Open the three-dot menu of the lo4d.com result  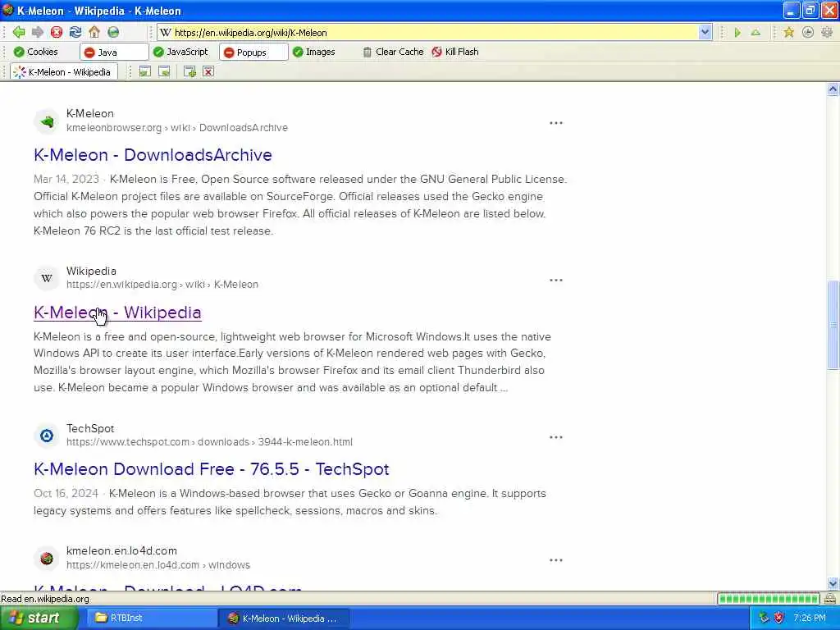point(556,560)
